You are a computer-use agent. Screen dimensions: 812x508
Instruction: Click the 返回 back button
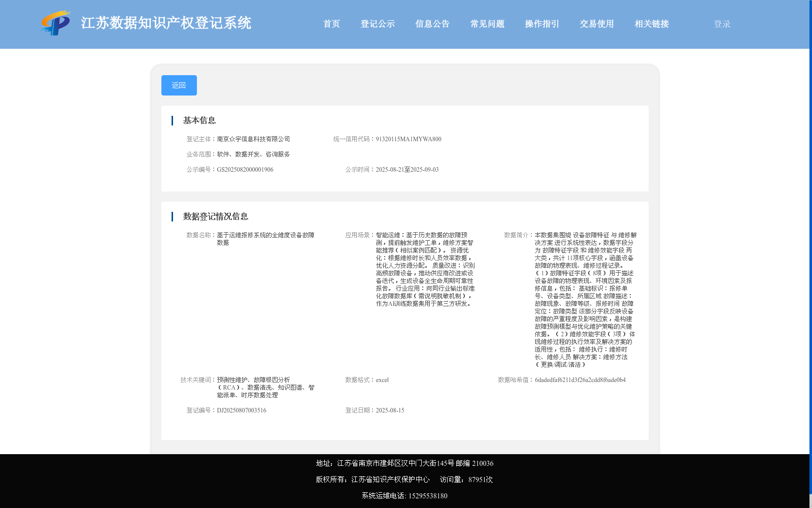pos(179,85)
